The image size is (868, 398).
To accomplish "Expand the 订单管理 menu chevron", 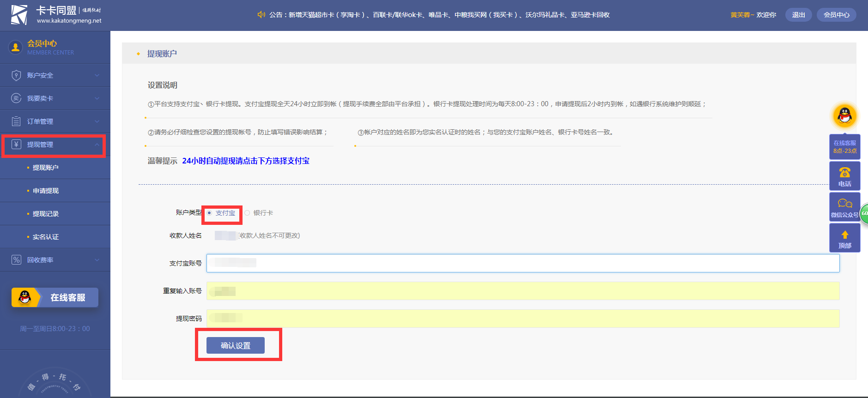I will pyautogui.click(x=97, y=121).
